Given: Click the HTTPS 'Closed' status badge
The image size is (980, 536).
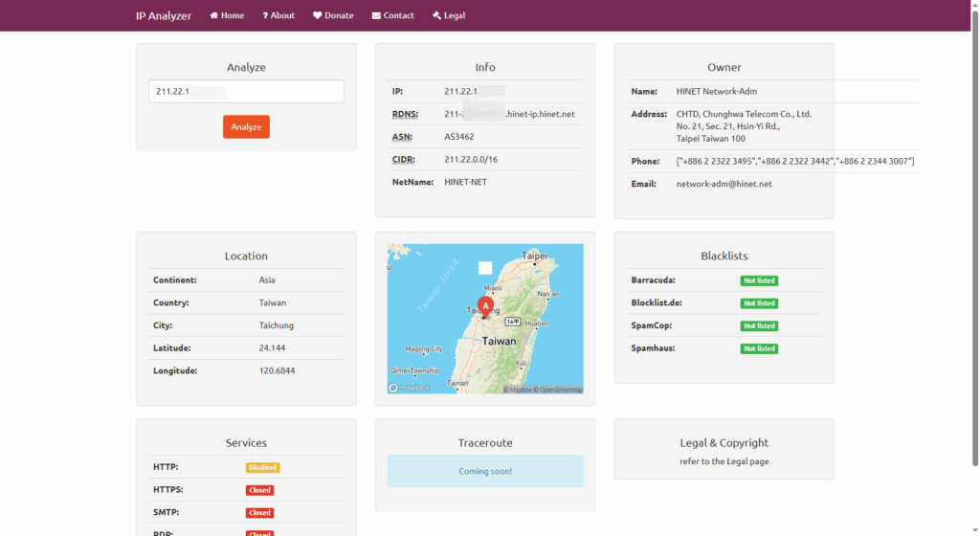Looking at the screenshot, I should coord(259,490).
